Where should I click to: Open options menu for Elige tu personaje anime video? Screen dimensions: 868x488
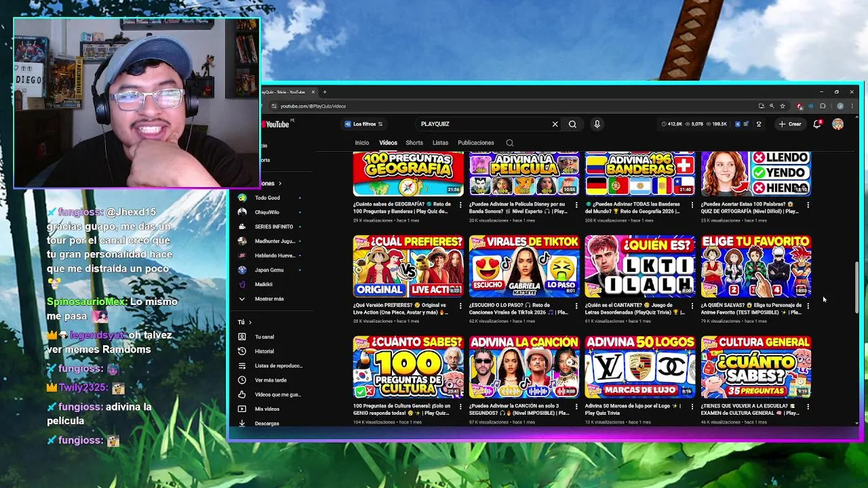point(808,306)
